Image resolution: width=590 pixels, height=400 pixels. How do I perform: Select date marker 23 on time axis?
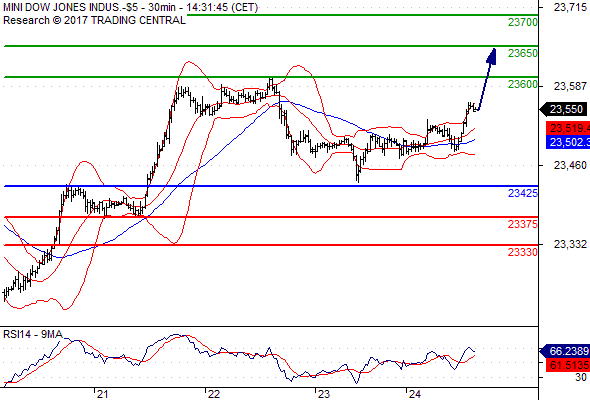[x=323, y=394]
